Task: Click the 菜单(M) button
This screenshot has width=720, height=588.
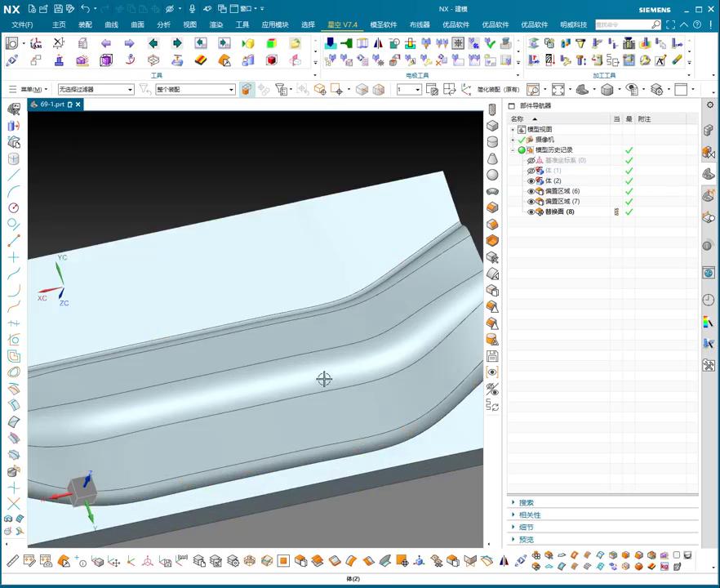Action: tap(29, 90)
